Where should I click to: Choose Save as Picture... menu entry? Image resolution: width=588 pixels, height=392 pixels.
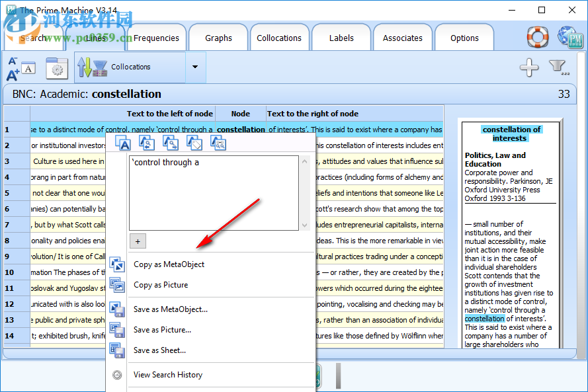pyautogui.click(x=162, y=330)
